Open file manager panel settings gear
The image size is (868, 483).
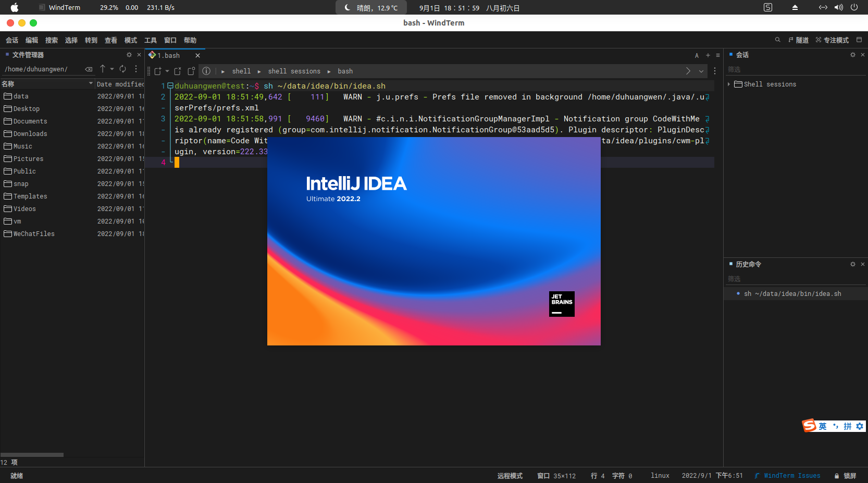[129, 55]
